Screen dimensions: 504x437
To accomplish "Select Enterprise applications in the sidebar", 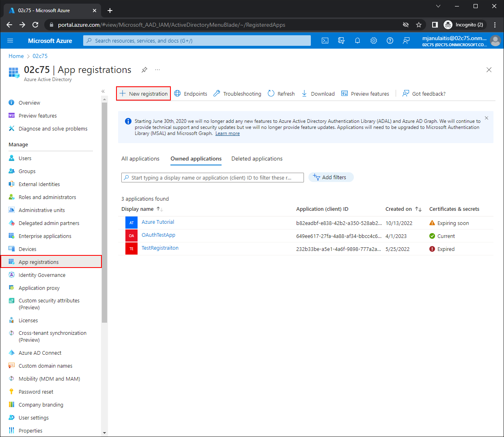I will (x=45, y=236).
